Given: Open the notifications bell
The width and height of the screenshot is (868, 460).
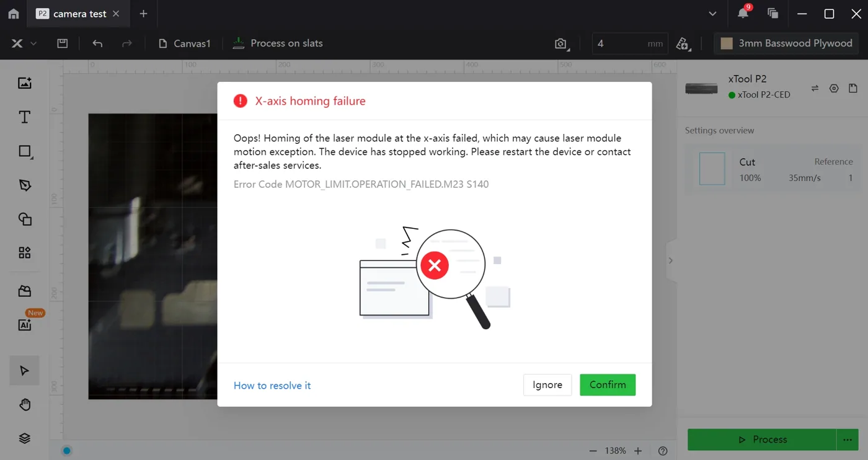Looking at the screenshot, I should click(x=743, y=13).
